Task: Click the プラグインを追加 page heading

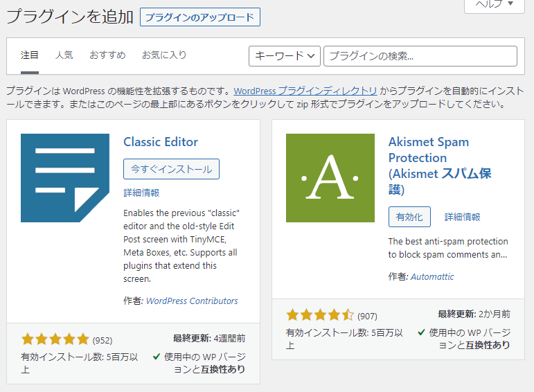Action: 70,17
